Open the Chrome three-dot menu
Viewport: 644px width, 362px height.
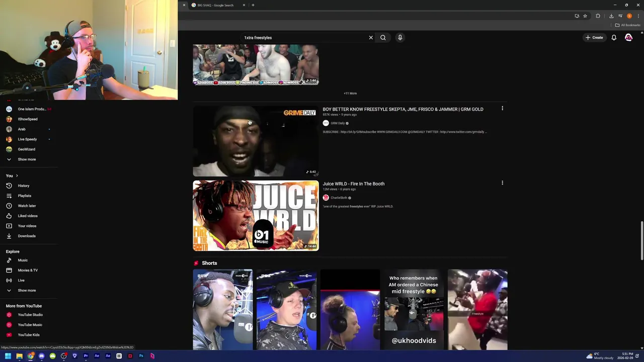point(638,16)
